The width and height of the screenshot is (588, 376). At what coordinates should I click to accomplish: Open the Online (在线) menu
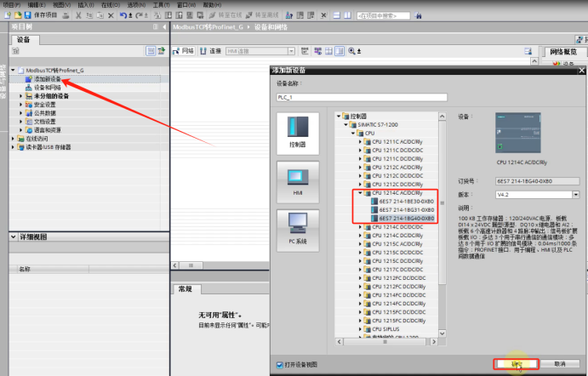[x=111, y=5]
